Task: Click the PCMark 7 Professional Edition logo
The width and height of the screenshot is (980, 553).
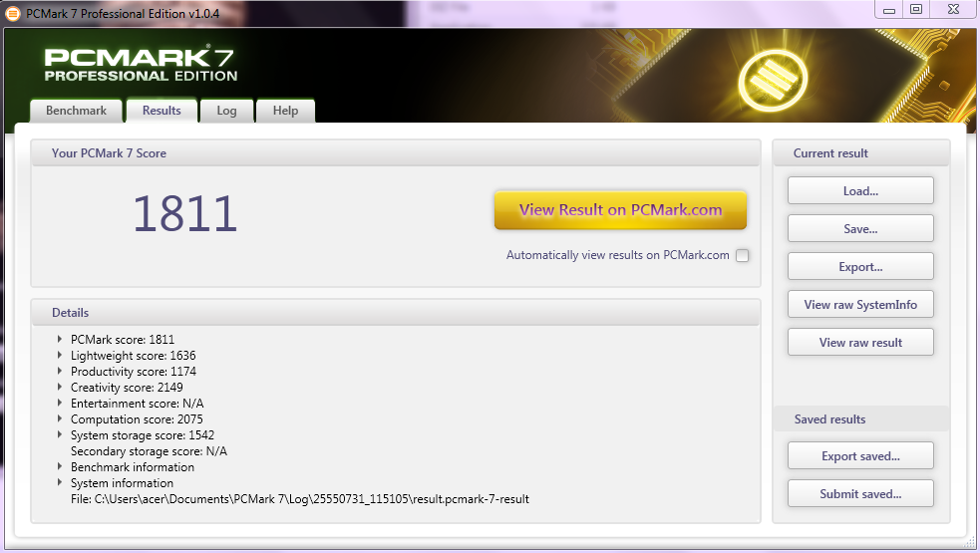Action: 141,65
